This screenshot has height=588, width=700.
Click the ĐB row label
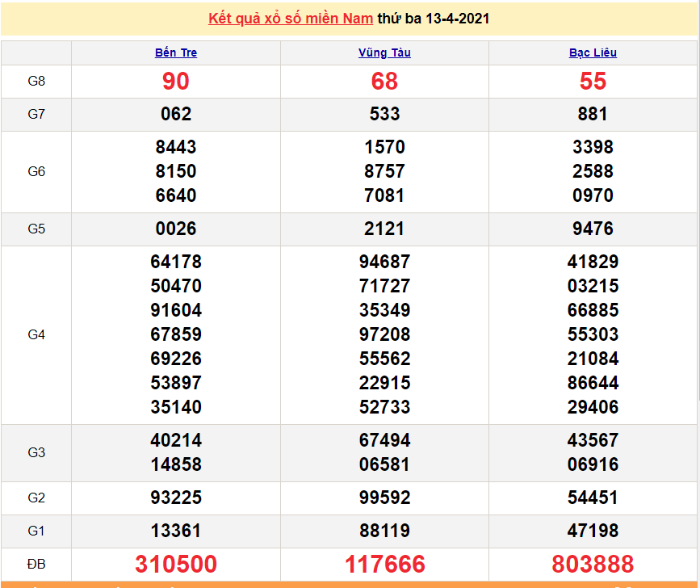click(x=36, y=564)
